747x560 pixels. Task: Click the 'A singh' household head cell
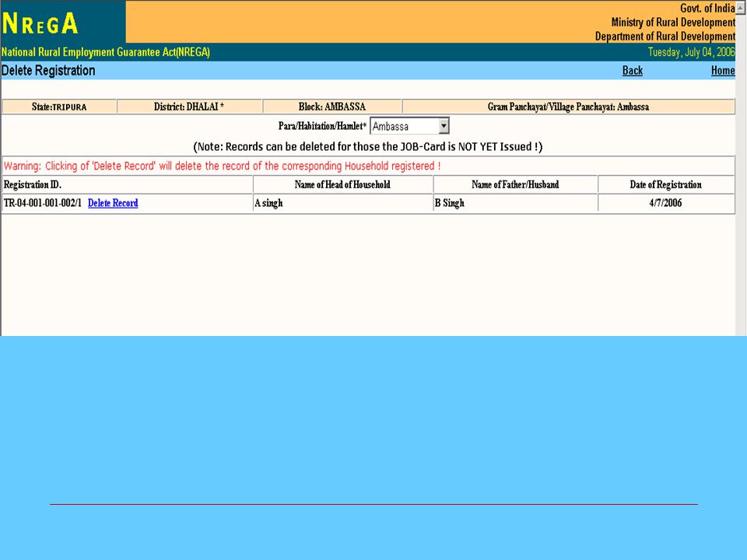pyautogui.click(x=343, y=203)
